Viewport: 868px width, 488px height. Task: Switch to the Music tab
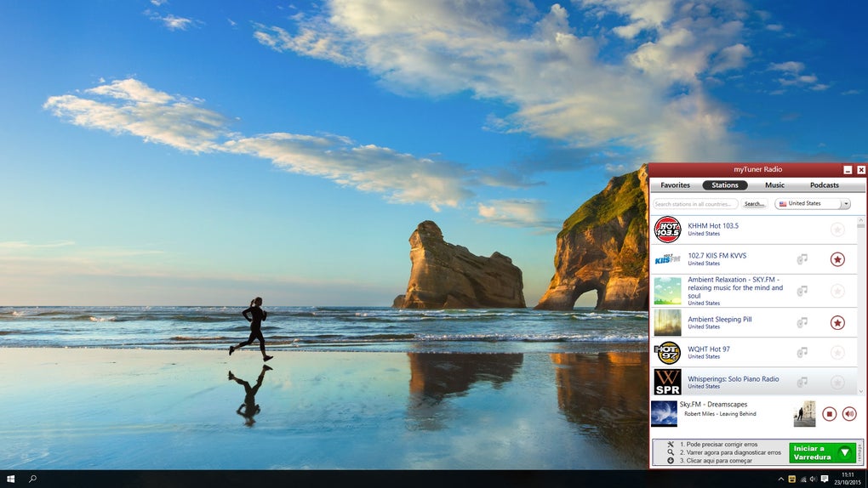tap(774, 185)
